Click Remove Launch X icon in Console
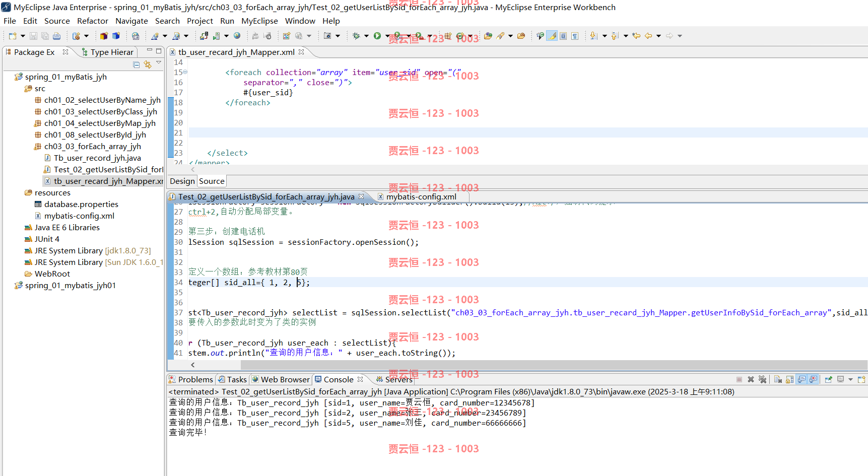The image size is (868, 476). coord(751,379)
